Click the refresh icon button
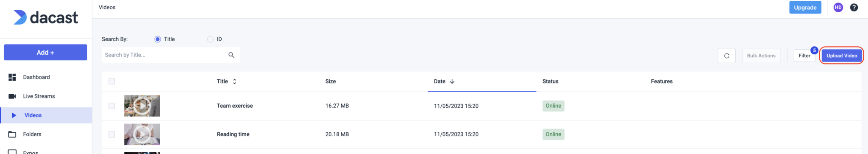The height and width of the screenshot is (154, 868). coord(726,56)
